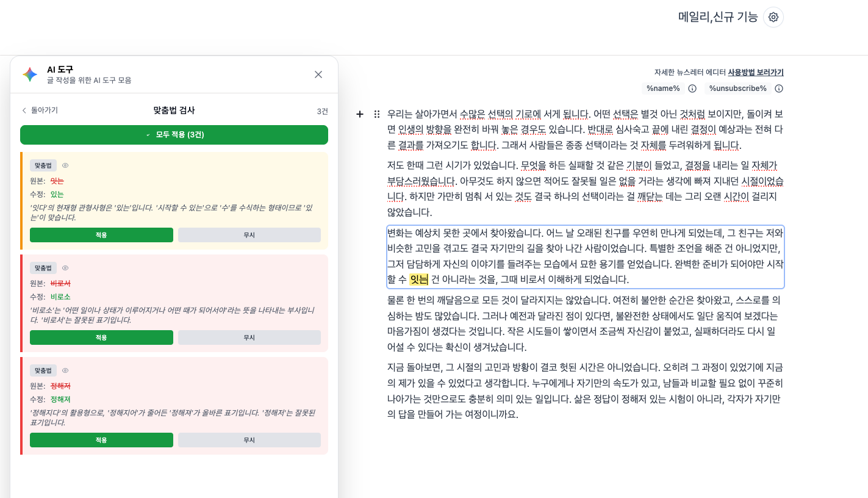868x498 pixels.
Task: Toggle preview eye on the 정해저 correction card
Action: point(65,370)
